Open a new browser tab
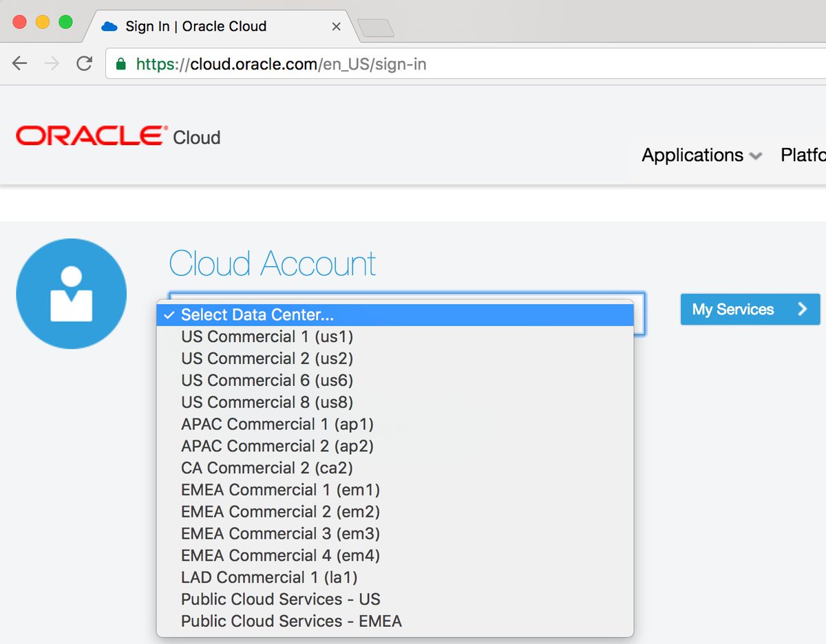The image size is (826, 644). (376, 28)
